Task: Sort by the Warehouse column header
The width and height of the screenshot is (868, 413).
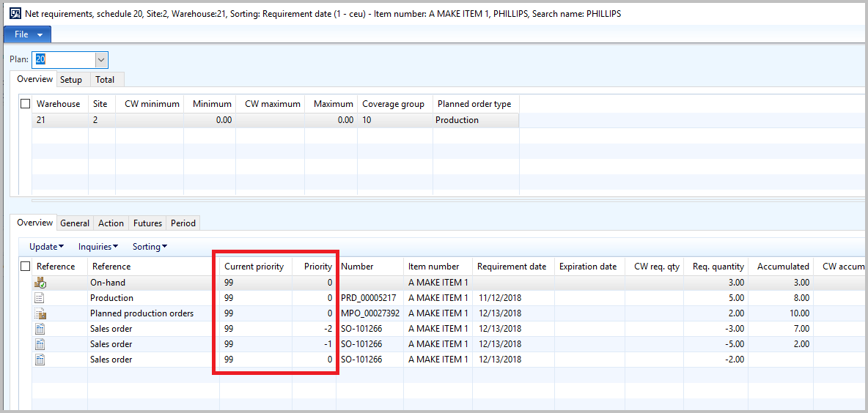Action: click(x=60, y=103)
